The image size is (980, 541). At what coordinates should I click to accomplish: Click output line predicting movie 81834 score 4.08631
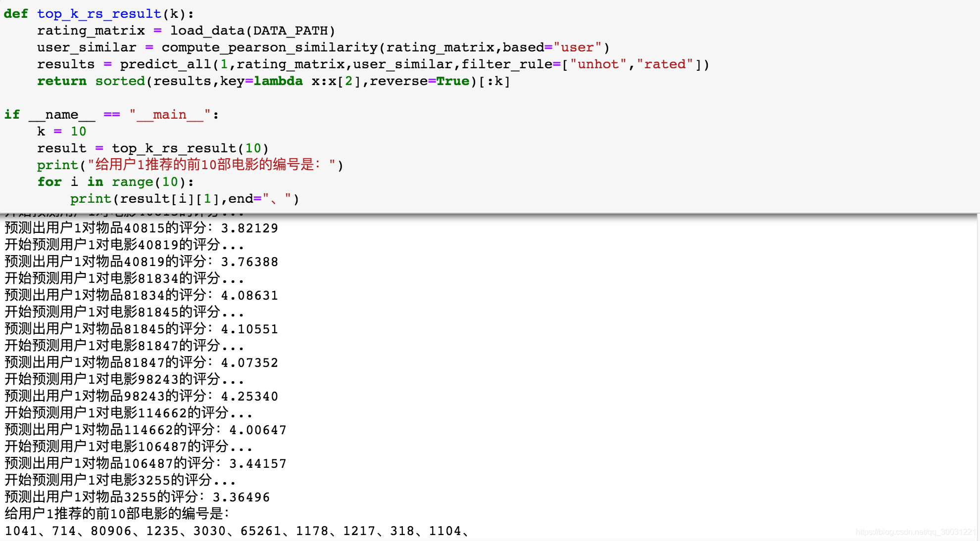coord(141,295)
